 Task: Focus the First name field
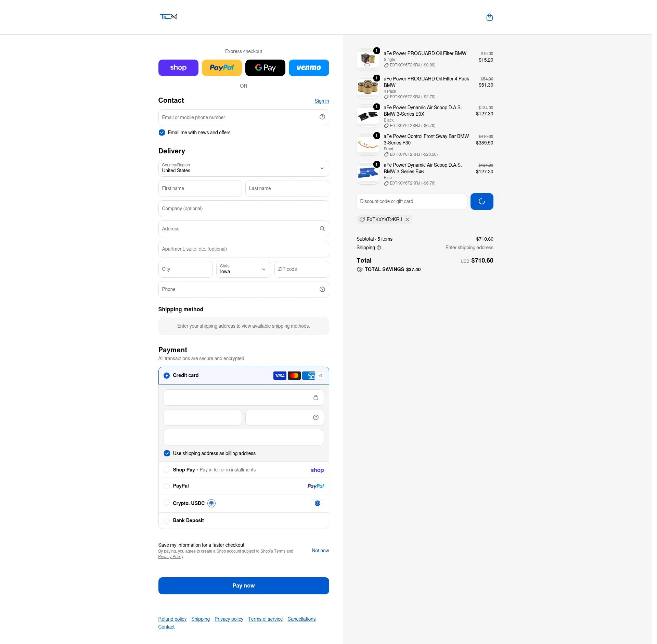(200, 189)
